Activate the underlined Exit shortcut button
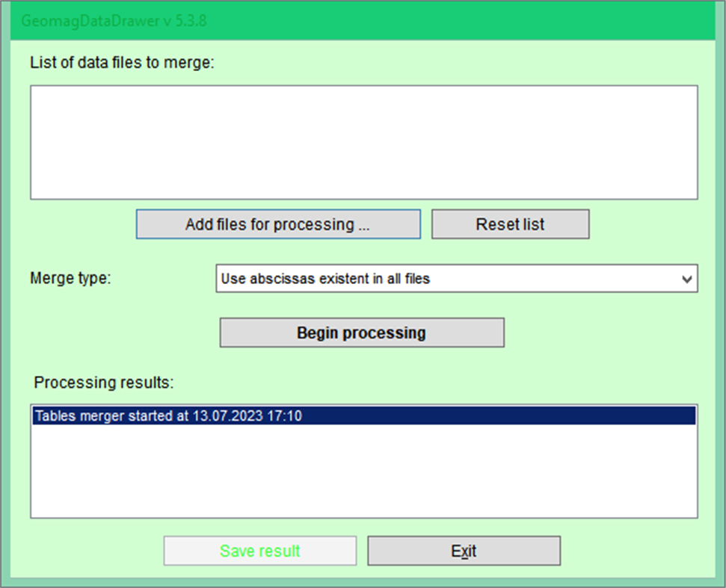Screen dimensions: 726x588 click(464, 550)
